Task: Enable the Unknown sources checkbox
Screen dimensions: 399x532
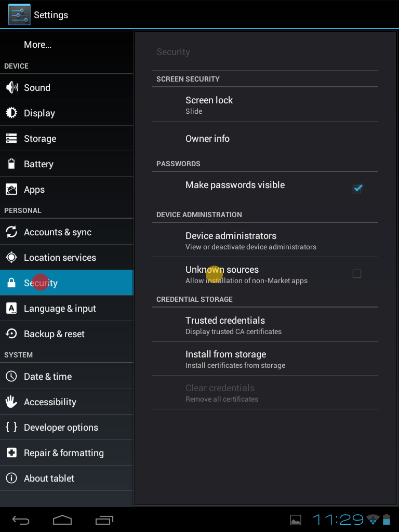Action: coord(357,274)
